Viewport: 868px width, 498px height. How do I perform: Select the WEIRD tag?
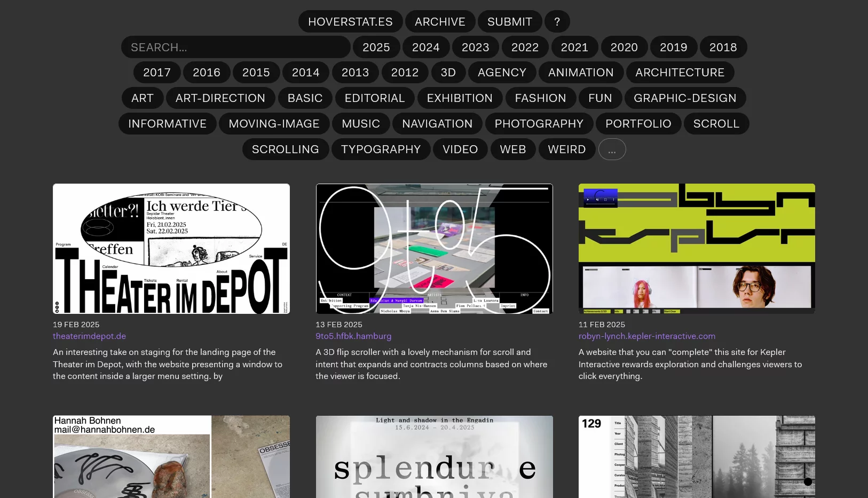pos(567,149)
